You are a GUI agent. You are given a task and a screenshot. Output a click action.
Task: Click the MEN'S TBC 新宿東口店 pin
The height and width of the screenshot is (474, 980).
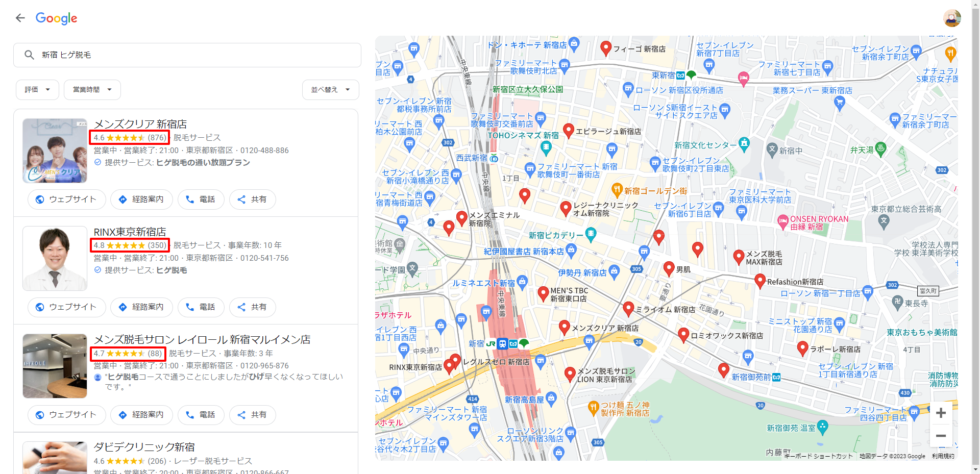[x=543, y=293]
